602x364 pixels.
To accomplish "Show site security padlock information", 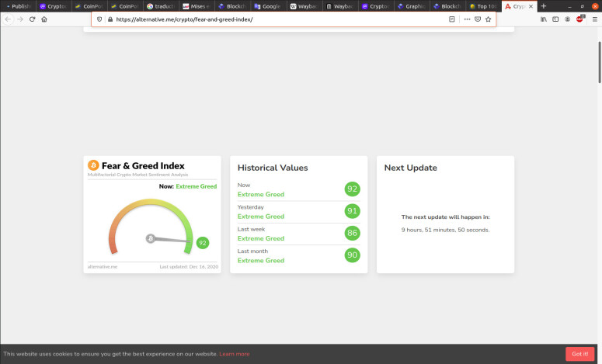I will tap(110, 19).
